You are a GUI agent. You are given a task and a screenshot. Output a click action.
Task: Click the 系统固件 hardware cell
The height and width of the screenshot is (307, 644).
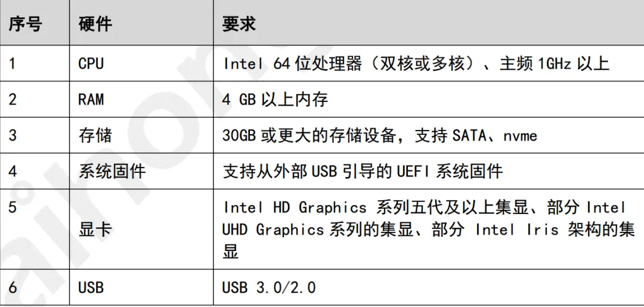pos(112,172)
